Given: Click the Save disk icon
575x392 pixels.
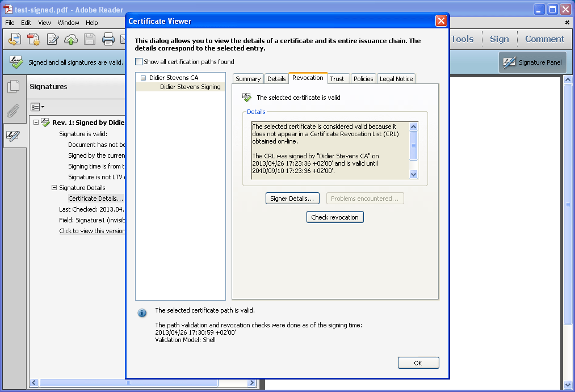Looking at the screenshot, I should coord(89,39).
